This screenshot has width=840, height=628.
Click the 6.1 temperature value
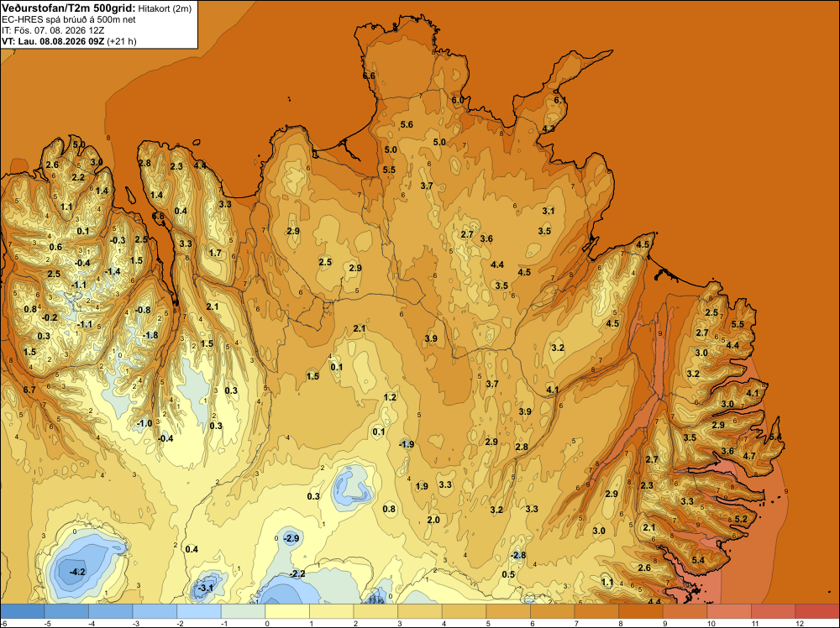click(559, 100)
